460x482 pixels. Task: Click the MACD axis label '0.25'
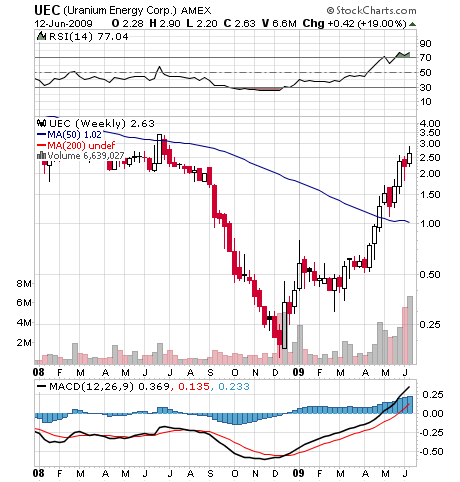(x=433, y=395)
